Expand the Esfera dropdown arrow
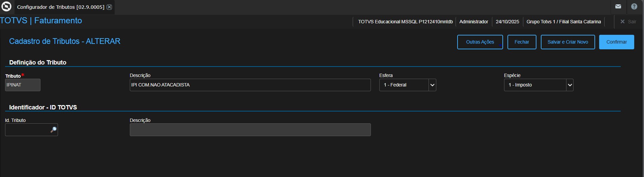The image size is (644, 177). pos(432,85)
